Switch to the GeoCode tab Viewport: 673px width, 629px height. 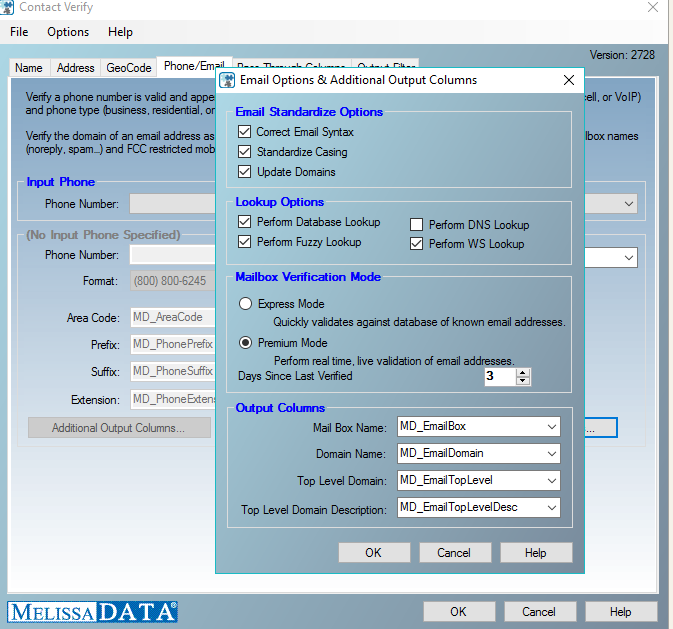tap(129, 68)
